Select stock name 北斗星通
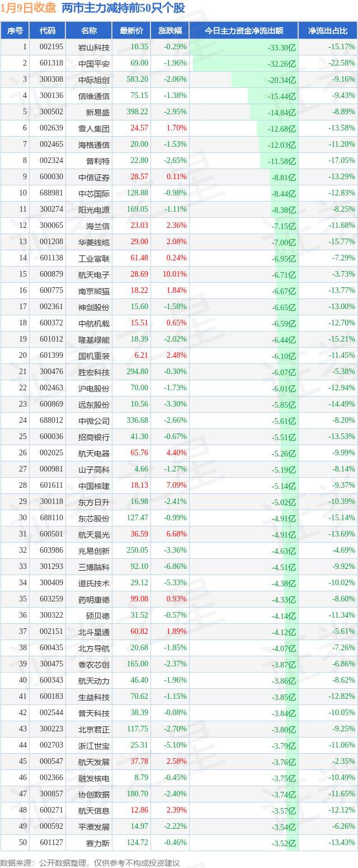Image resolution: width=358 pixels, height=868 pixels. (95, 632)
